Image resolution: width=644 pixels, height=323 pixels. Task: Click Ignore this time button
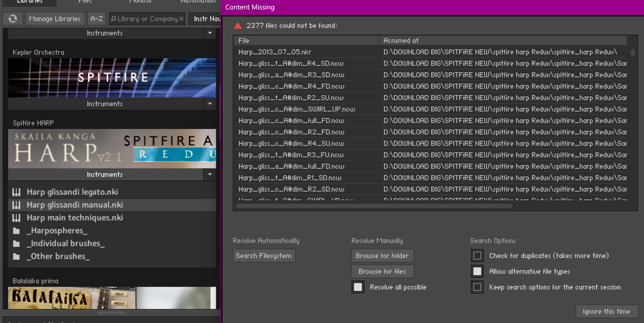(x=606, y=312)
